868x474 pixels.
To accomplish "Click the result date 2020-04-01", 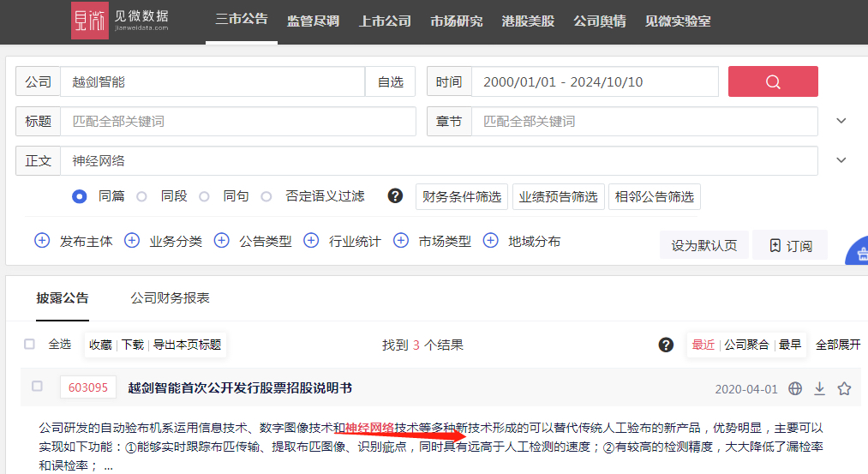I will [746, 389].
